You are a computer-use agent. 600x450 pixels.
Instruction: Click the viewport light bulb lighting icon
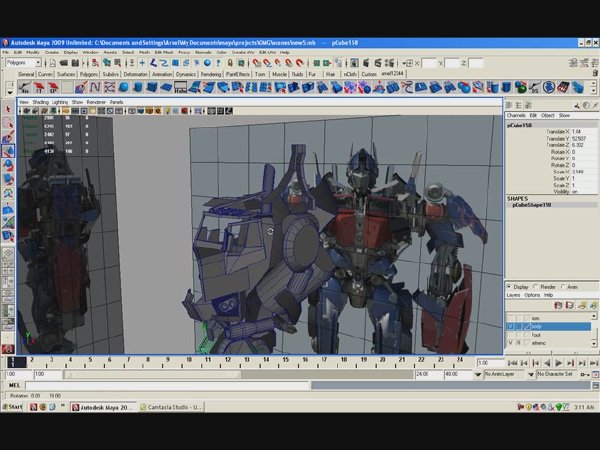point(167,111)
